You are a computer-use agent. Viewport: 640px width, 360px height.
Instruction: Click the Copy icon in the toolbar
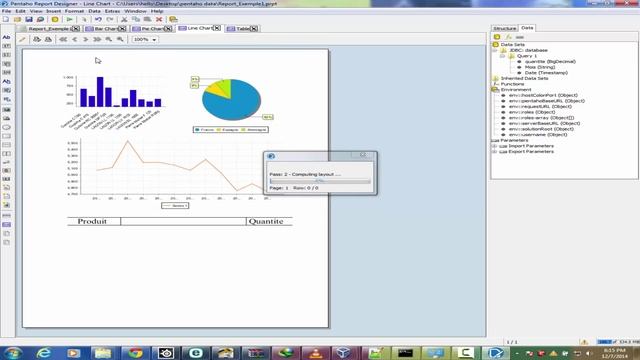(x=136, y=19)
